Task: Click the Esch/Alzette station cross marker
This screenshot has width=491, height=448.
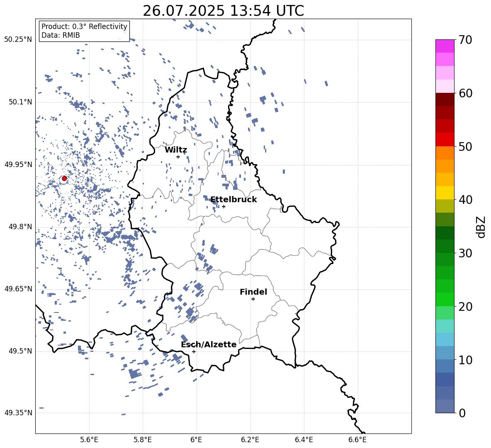Action: [x=194, y=351]
